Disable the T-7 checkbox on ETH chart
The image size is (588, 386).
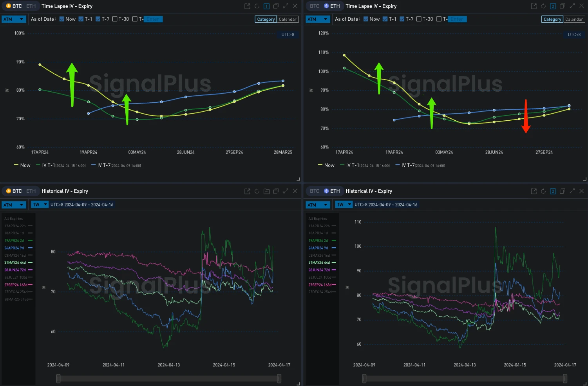402,19
